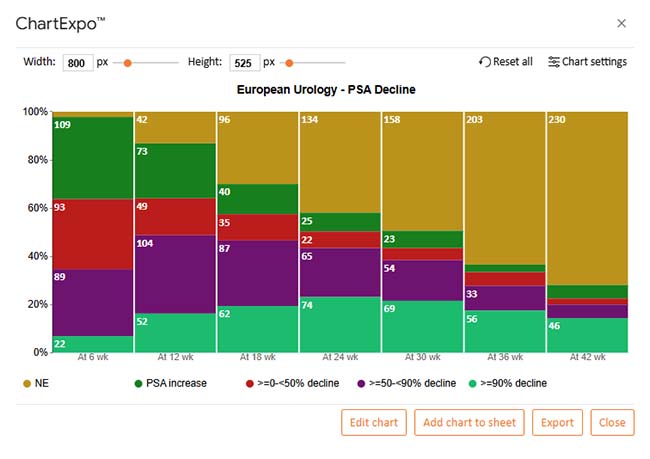
Task: Click the >=0-<50% decline red dot
Action: tap(248, 383)
